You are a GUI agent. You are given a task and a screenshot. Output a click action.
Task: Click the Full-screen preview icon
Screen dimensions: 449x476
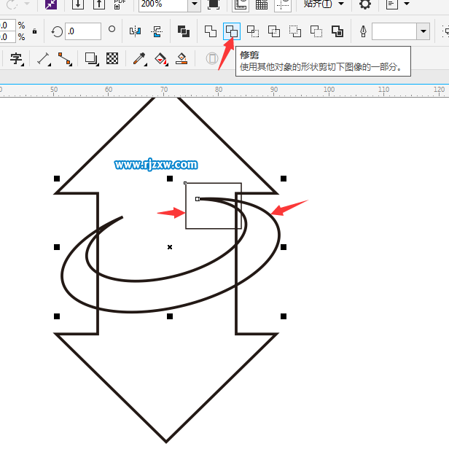214,4
